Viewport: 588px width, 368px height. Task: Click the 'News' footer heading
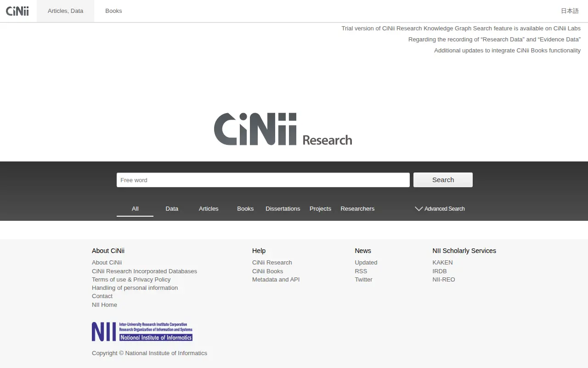click(x=363, y=251)
